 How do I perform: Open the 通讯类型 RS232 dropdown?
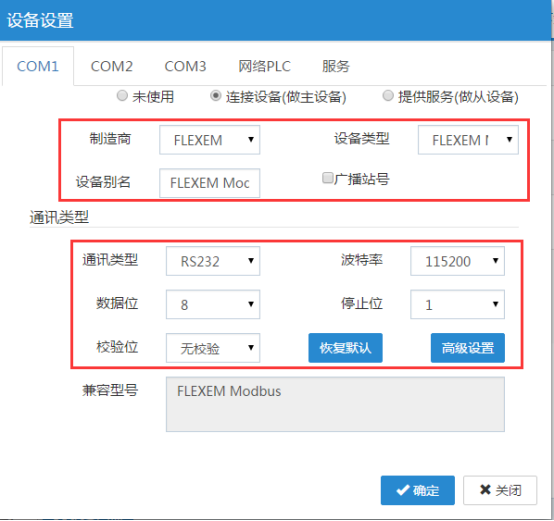point(213,261)
